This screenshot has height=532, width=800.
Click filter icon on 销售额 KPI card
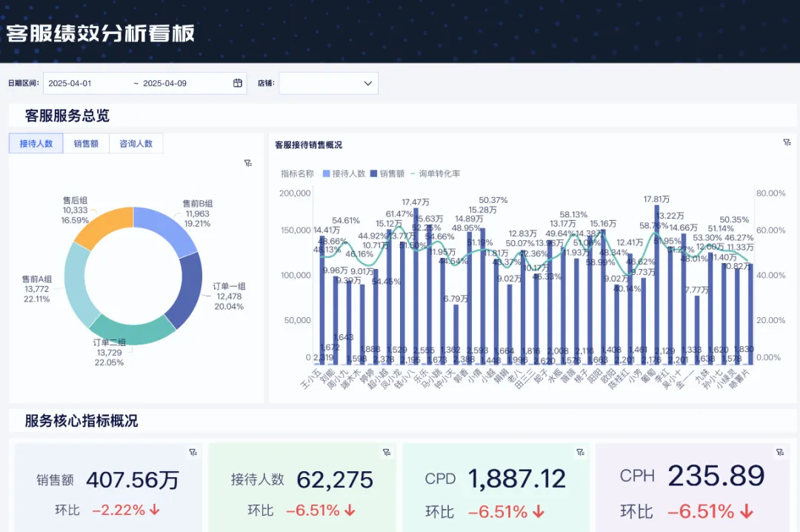193,452
